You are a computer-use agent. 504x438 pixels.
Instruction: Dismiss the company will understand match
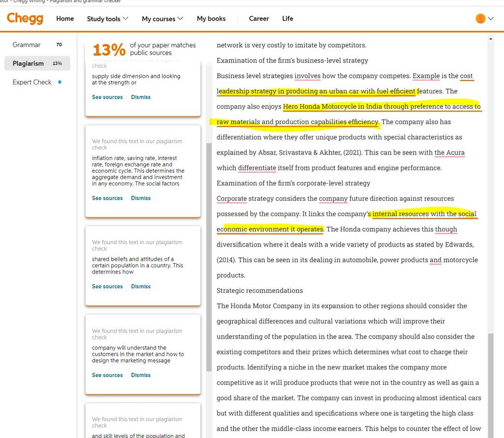141,375
